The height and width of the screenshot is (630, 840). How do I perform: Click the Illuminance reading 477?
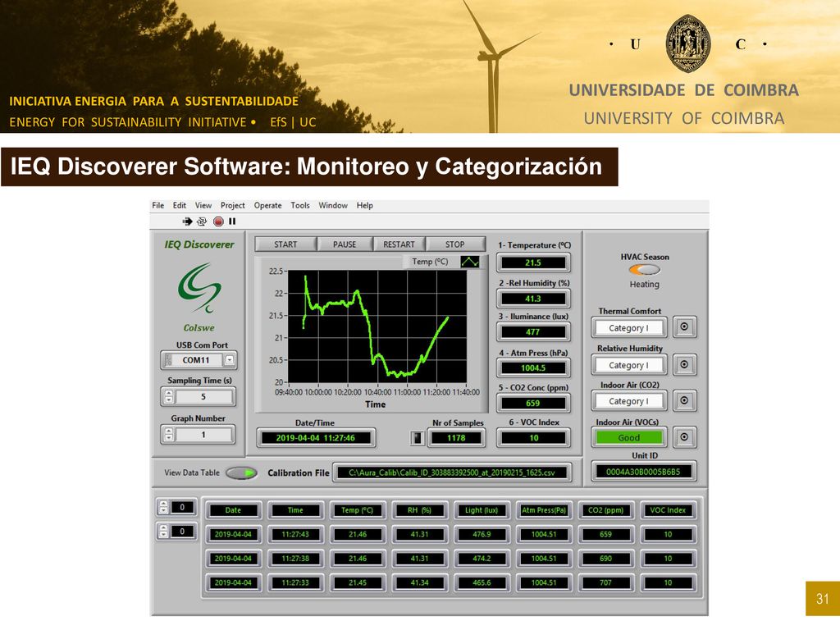[533, 332]
